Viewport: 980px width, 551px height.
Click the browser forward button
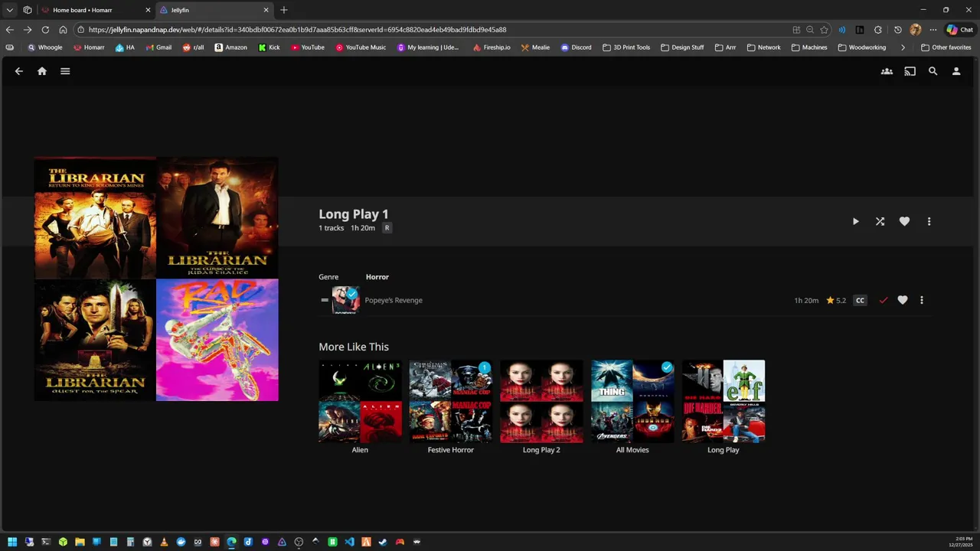point(28,30)
